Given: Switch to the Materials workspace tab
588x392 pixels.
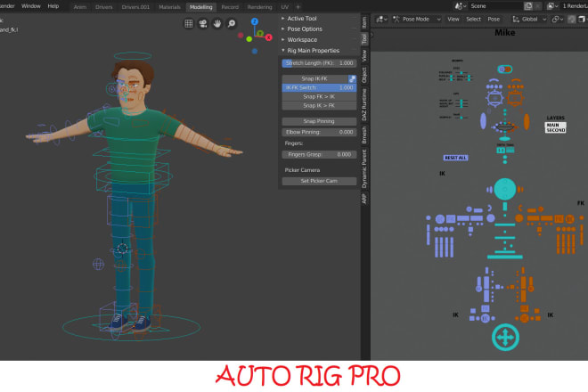Looking at the screenshot, I should tap(169, 7).
